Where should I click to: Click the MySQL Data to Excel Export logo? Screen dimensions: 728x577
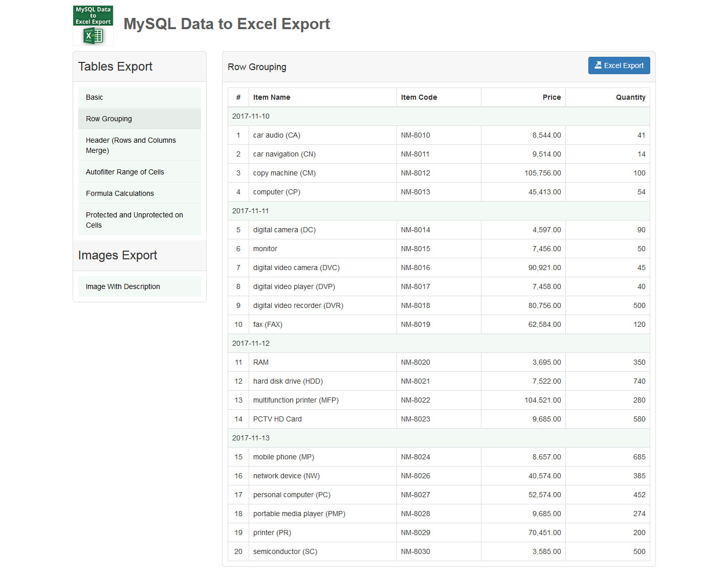coord(93,25)
